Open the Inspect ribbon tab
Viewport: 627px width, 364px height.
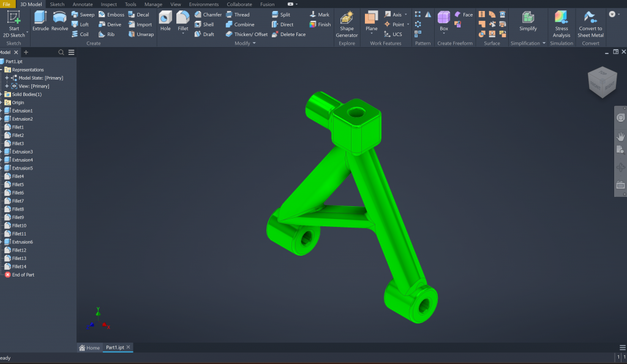(108, 4)
